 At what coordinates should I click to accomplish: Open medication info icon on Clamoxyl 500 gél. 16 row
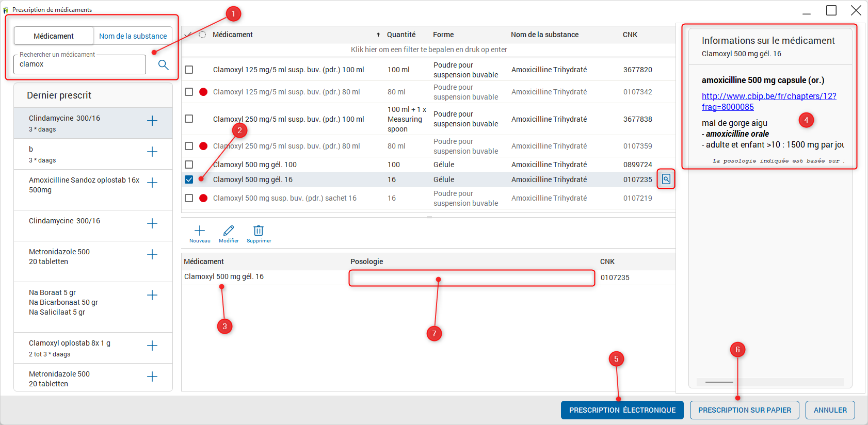coord(666,179)
